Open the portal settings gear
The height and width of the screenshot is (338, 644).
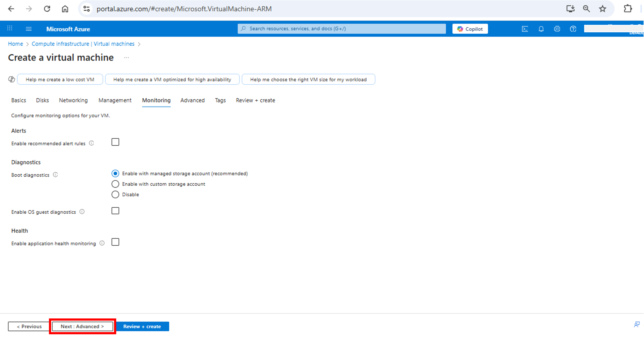point(557,29)
